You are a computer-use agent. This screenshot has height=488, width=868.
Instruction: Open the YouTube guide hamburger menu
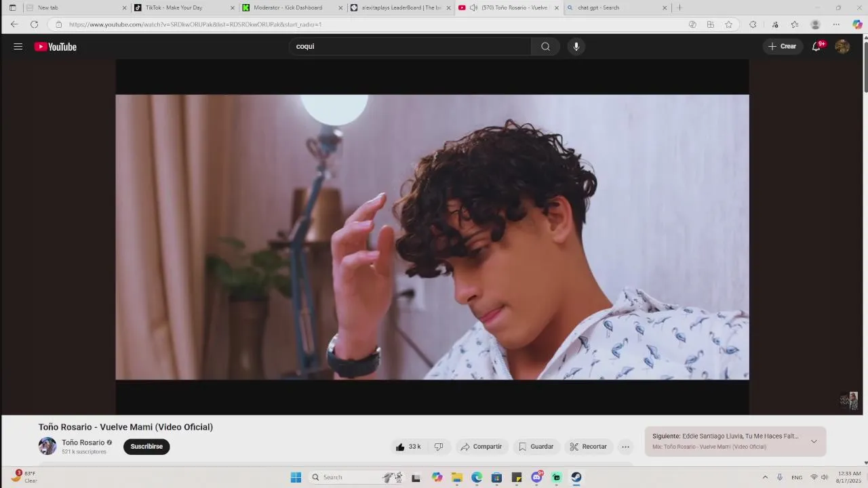(x=18, y=47)
